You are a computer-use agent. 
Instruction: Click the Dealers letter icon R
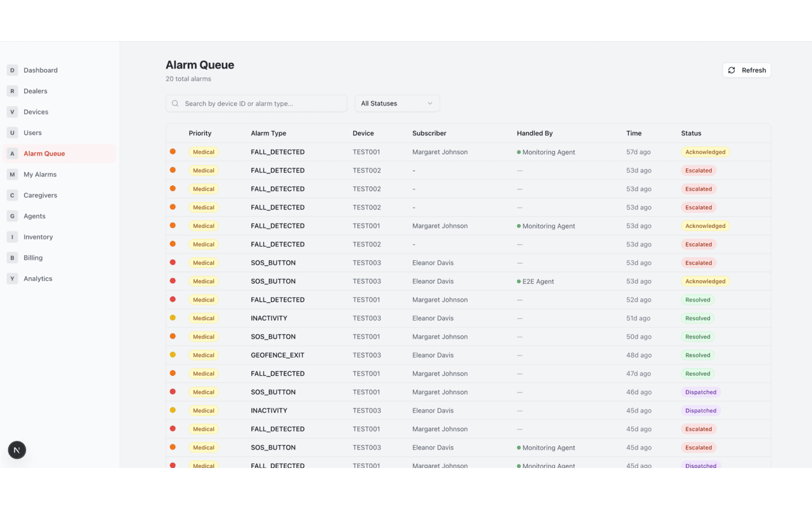tap(12, 91)
